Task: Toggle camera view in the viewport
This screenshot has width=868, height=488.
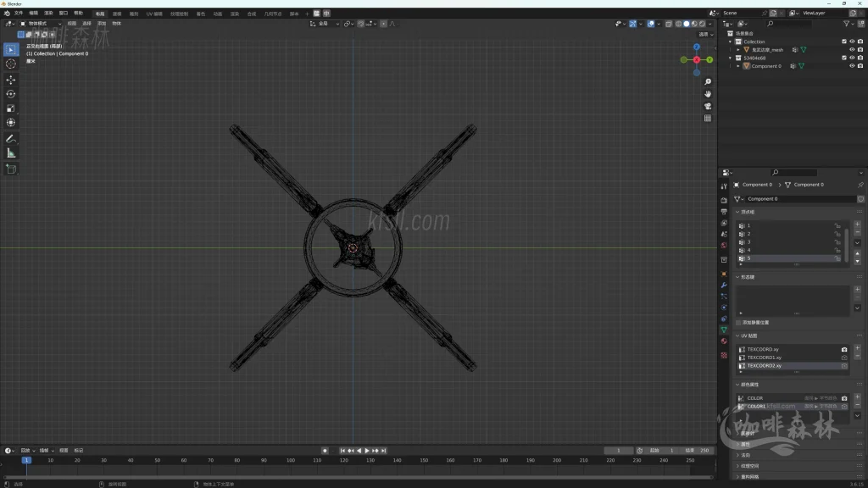Action: click(708, 106)
